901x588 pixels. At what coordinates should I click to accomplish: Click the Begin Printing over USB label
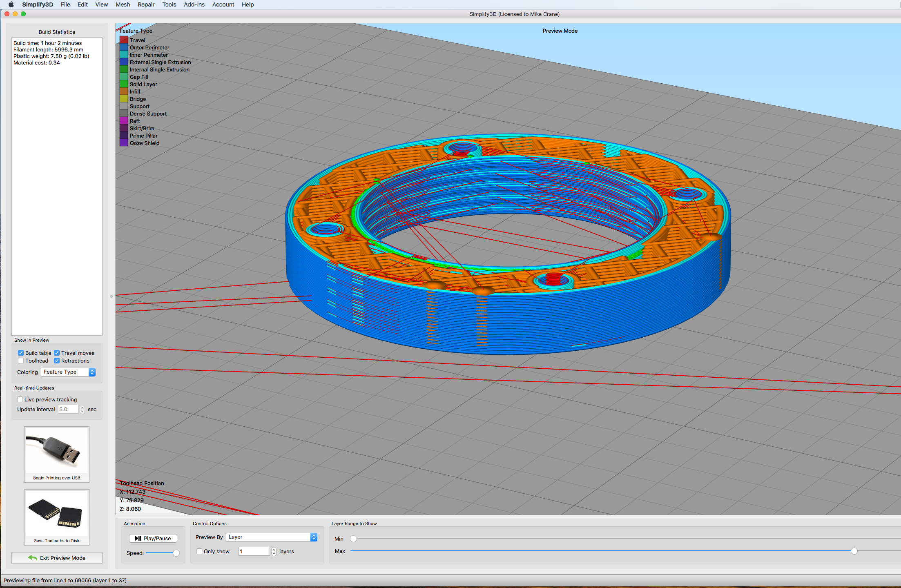[x=57, y=478]
